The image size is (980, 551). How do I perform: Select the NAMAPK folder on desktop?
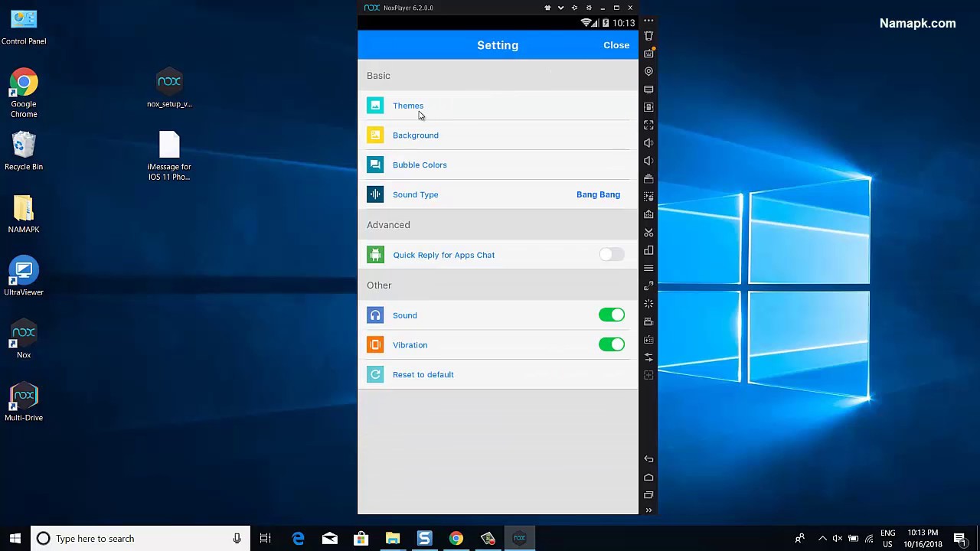click(24, 214)
